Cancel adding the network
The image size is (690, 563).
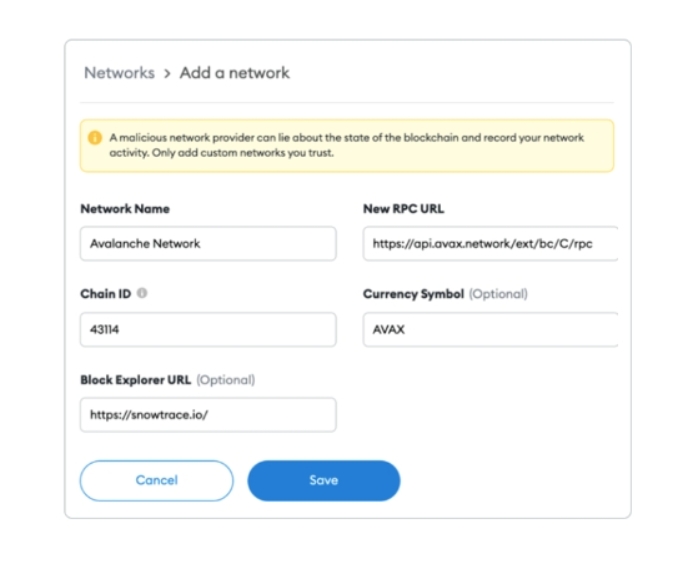[x=157, y=480]
